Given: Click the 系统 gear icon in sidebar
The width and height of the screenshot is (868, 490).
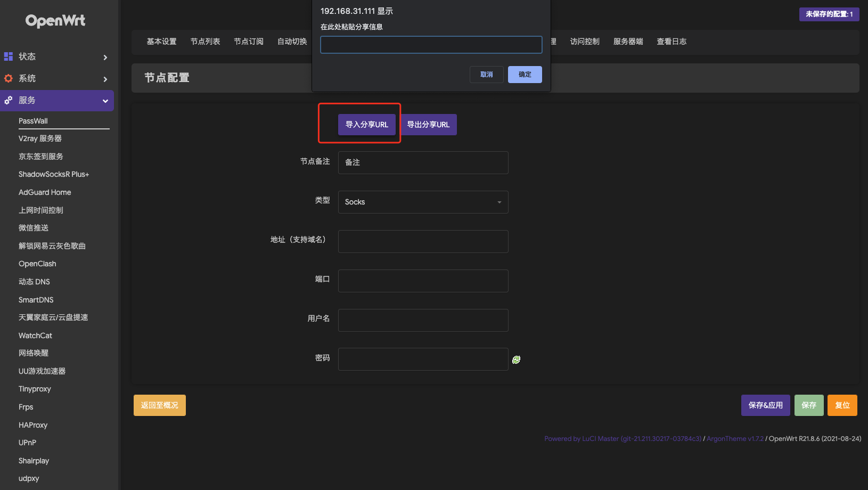Looking at the screenshot, I should pos(8,78).
